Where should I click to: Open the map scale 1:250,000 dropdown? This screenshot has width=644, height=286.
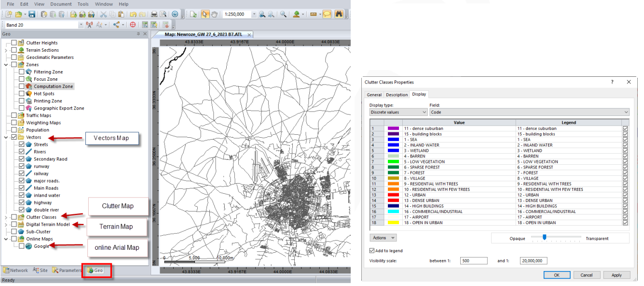254,14
